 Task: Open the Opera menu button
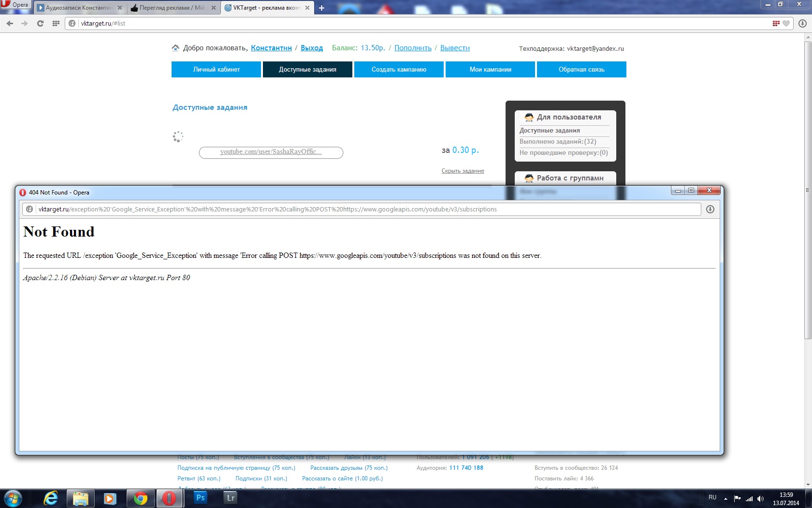(x=16, y=5)
